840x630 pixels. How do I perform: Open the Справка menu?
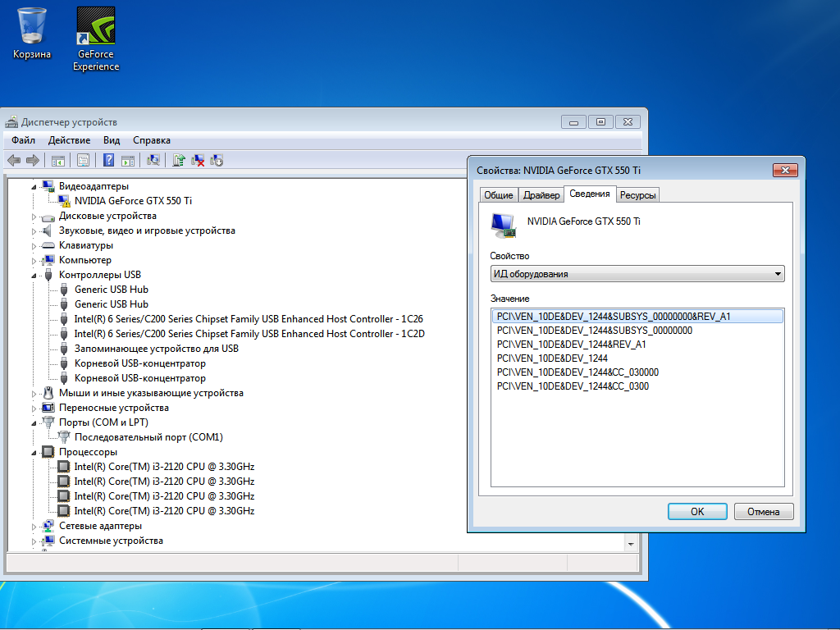click(x=152, y=140)
